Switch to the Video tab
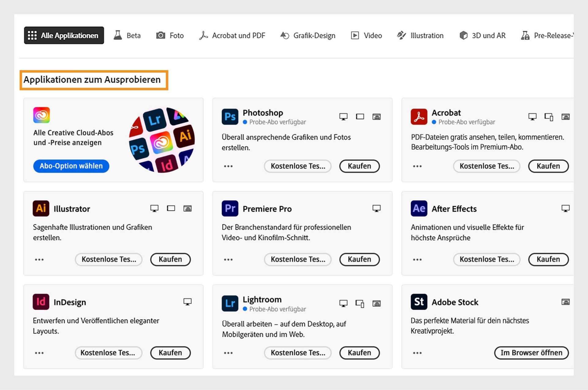The width and height of the screenshot is (588, 390). click(x=367, y=35)
